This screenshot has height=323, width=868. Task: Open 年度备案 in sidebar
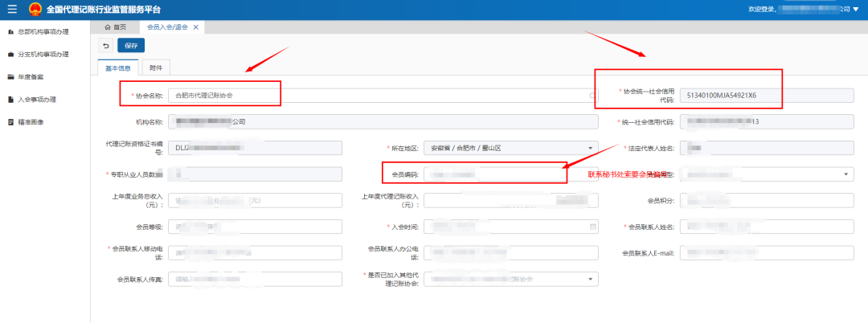[x=31, y=77]
